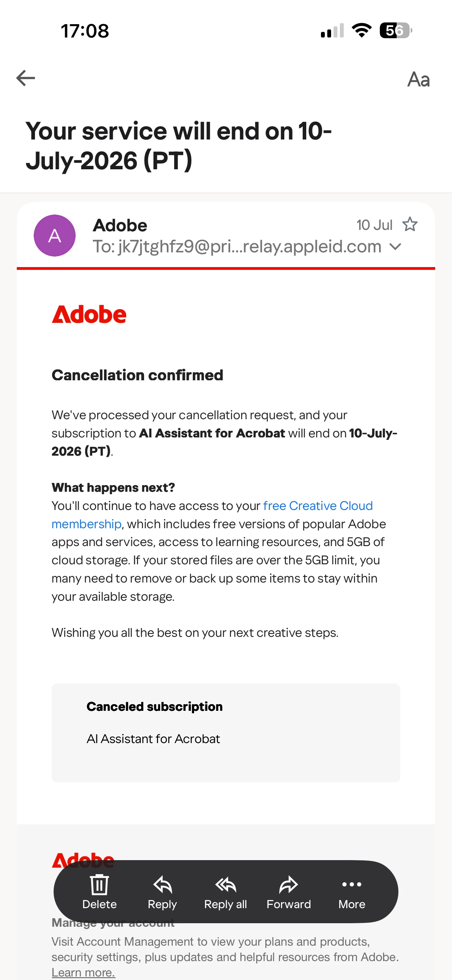Tap the Canceled subscription card

click(226, 733)
